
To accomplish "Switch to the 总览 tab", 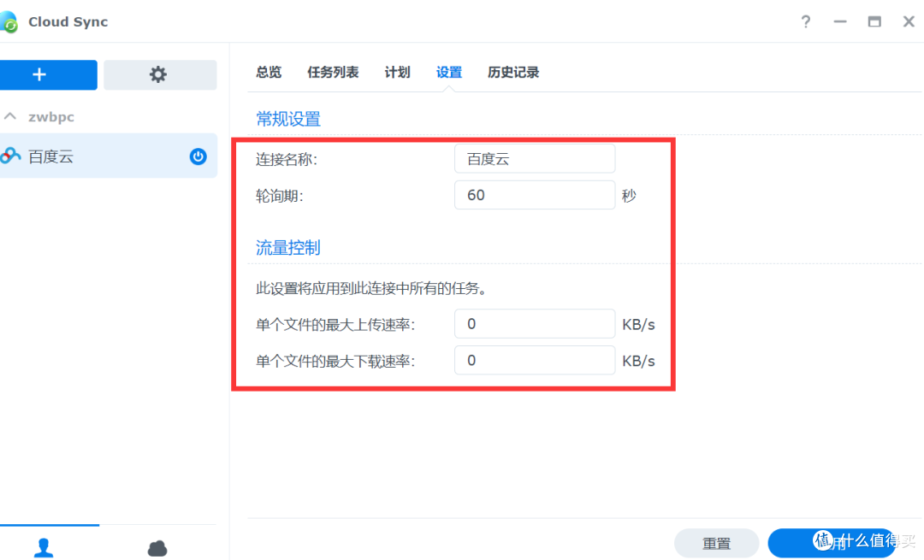I will click(x=269, y=73).
